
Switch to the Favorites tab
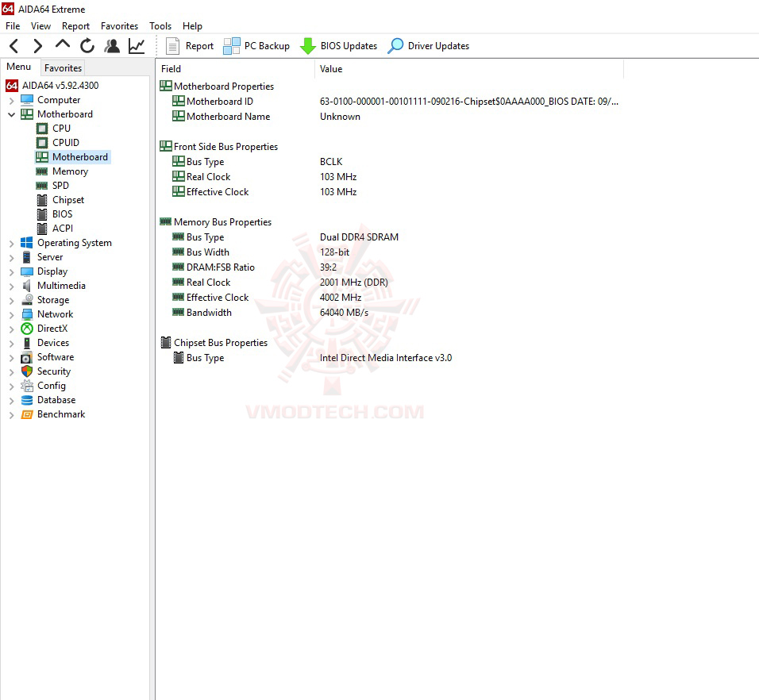click(x=63, y=67)
